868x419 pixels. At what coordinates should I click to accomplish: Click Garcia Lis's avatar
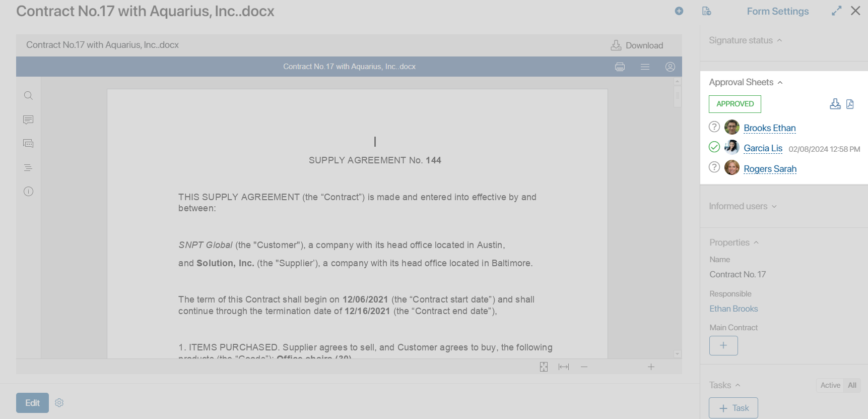pos(732,147)
